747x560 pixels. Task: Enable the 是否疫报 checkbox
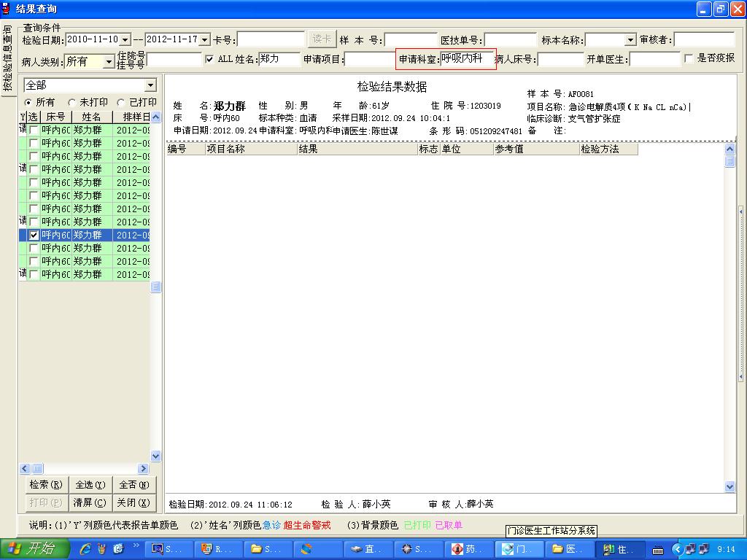click(x=689, y=58)
